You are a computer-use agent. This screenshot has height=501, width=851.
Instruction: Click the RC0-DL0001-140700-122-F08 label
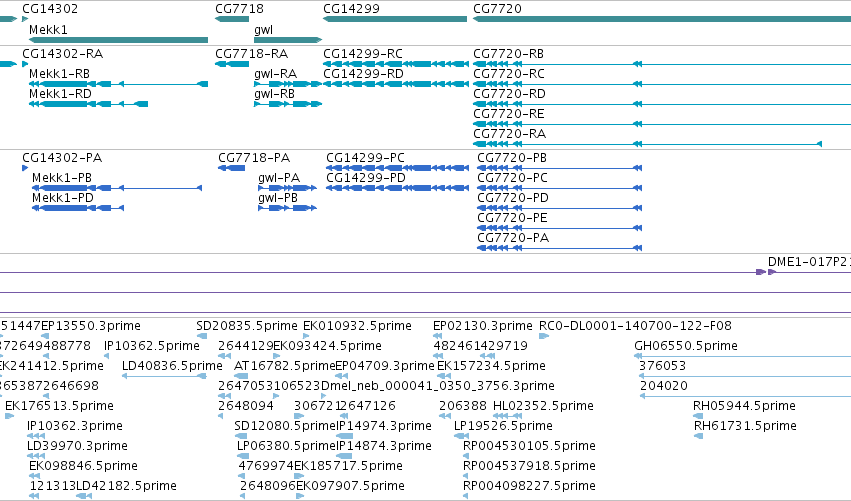click(635, 326)
